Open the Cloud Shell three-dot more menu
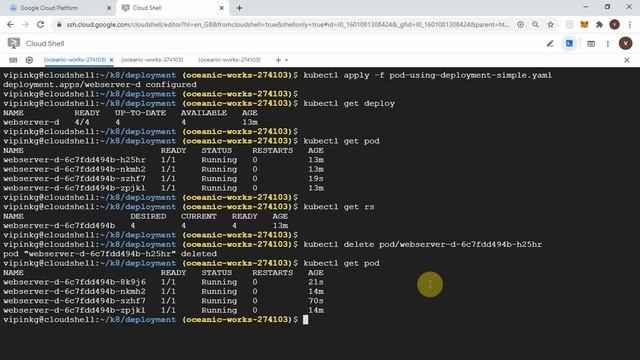Viewport: 640px width, 360px height. tap(608, 44)
